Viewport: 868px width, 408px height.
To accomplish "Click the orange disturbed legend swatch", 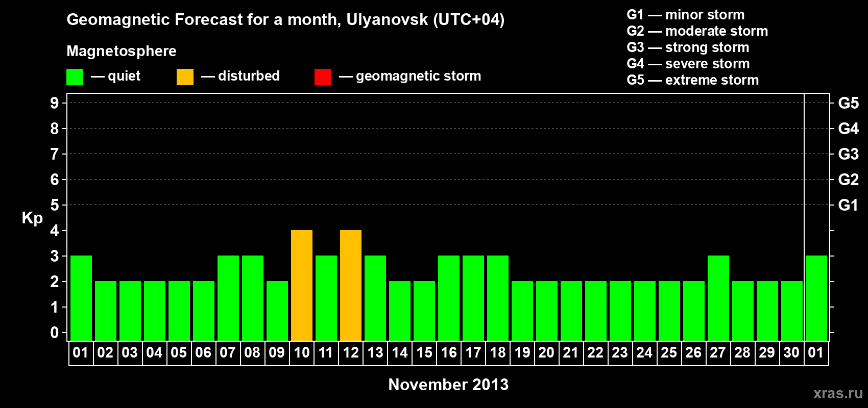I will coord(185,77).
